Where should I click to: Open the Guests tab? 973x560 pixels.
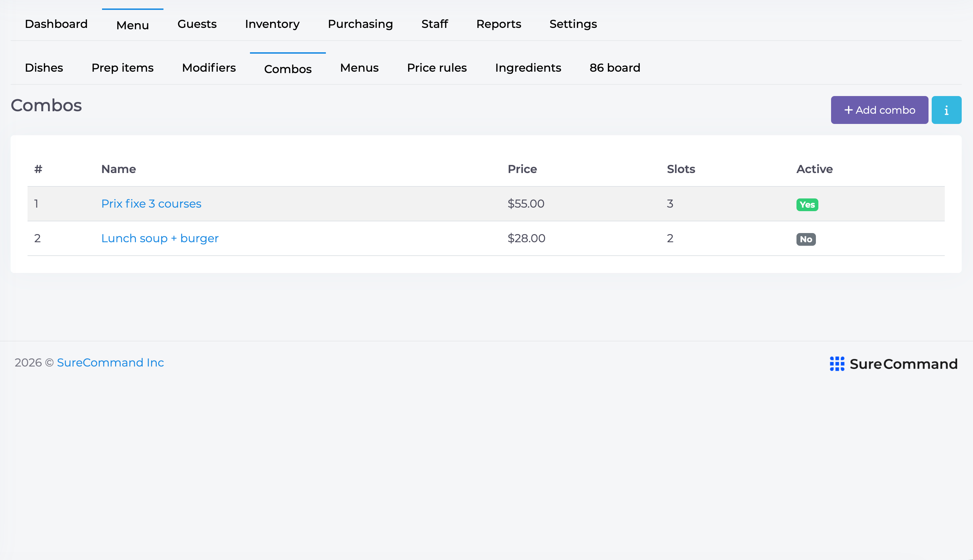197,24
